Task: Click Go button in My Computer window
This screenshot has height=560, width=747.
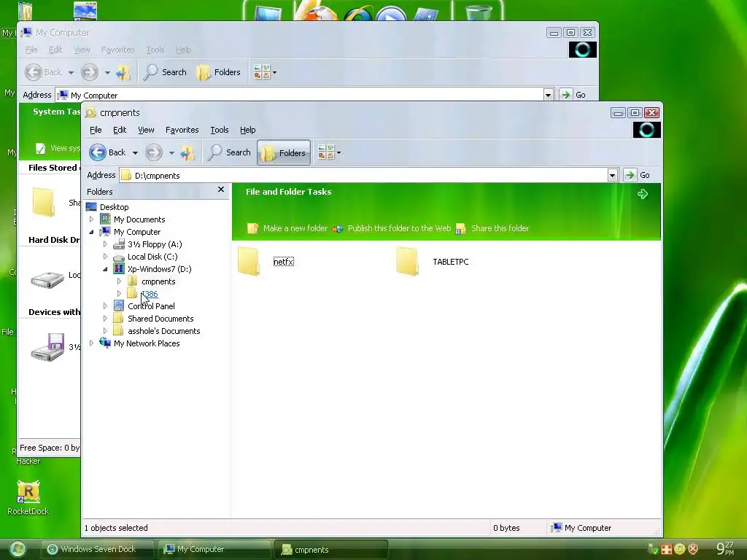Action: [573, 95]
